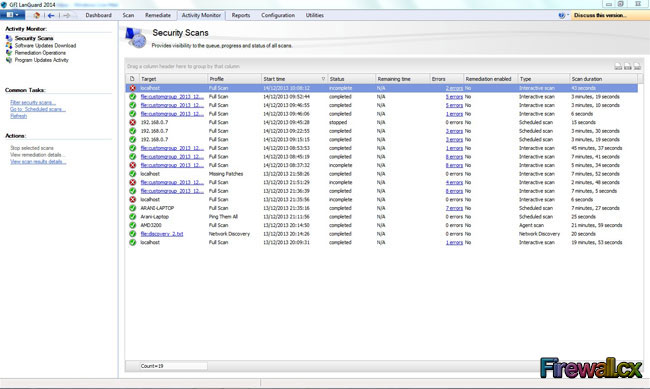Screen dimensions: 650x389
Task: Sort by the Target column header
Action: (x=173, y=79)
